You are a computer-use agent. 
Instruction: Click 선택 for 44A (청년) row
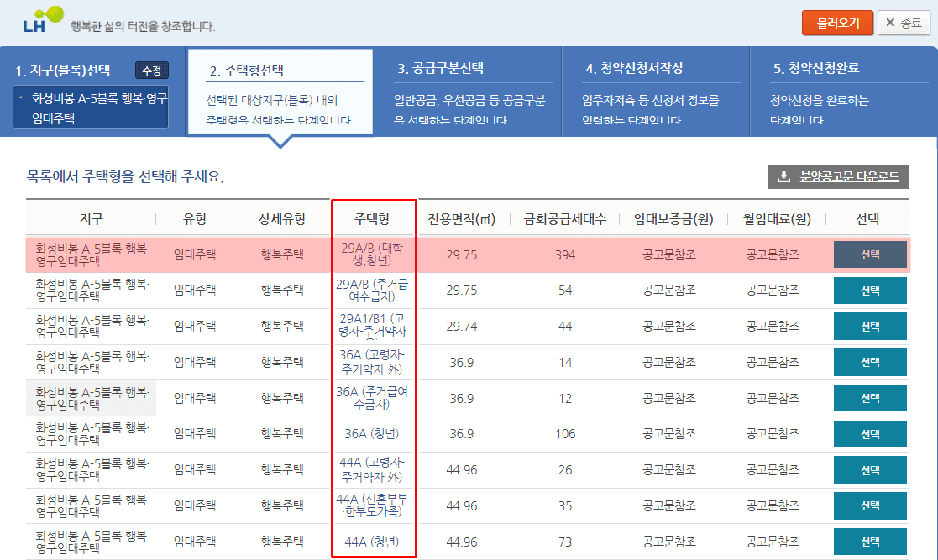(x=870, y=542)
